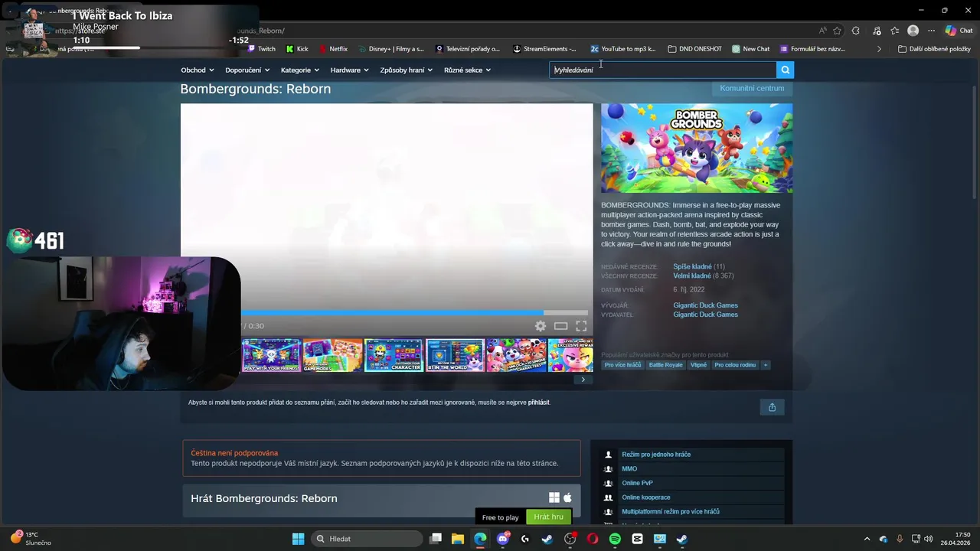Open Edge settings and more menu
This screenshot has height=551, width=980.
tap(931, 31)
